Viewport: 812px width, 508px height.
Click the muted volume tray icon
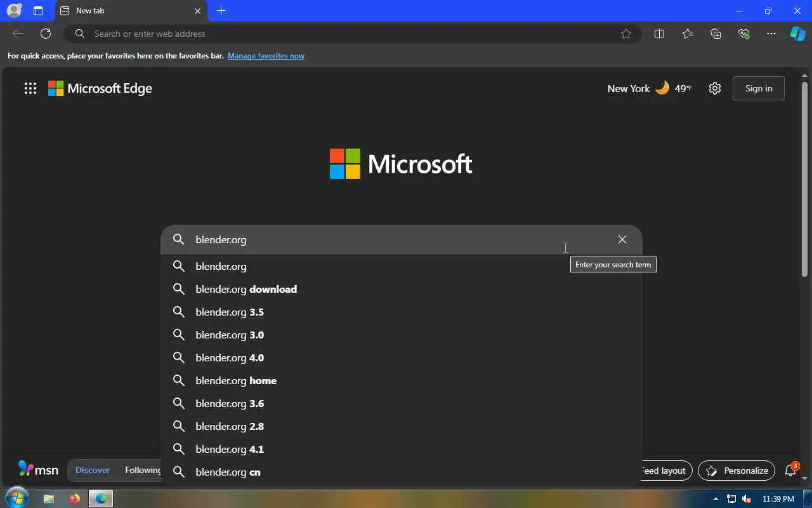(747, 498)
